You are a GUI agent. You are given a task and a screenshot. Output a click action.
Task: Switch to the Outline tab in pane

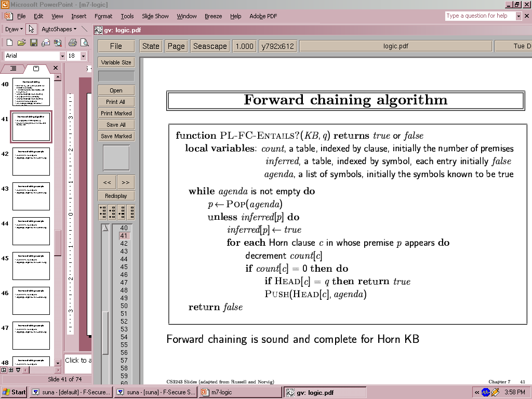(x=14, y=69)
